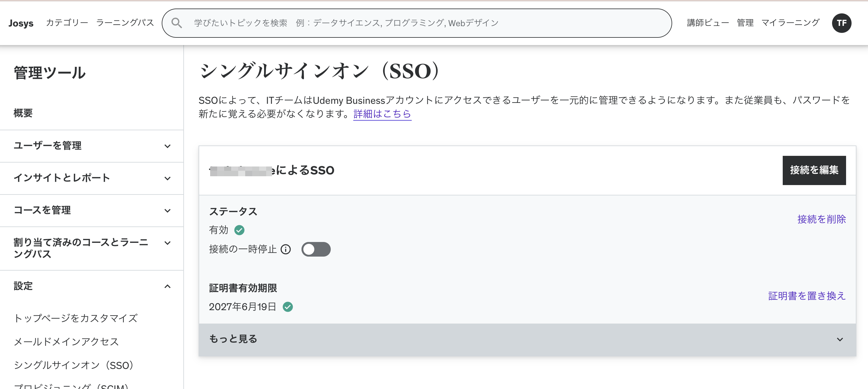Image resolution: width=868 pixels, height=389 pixels.
Task: Click the 接続を編集 button
Action: tap(814, 170)
